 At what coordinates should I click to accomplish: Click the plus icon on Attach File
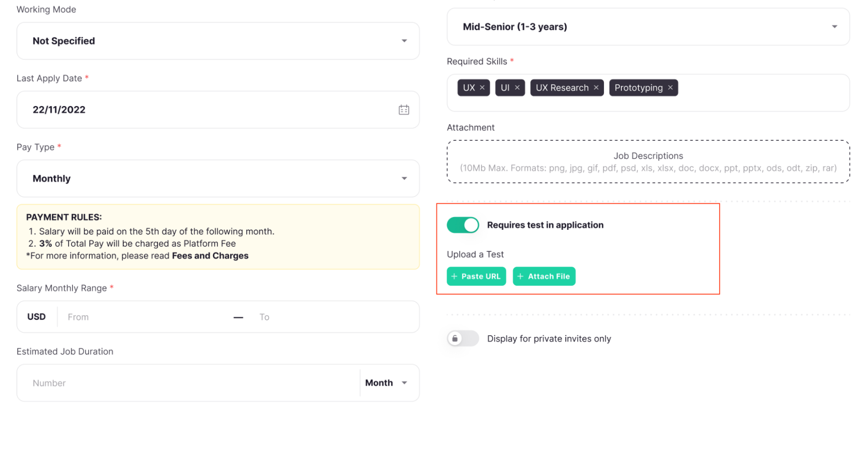click(x=520, y=277)
